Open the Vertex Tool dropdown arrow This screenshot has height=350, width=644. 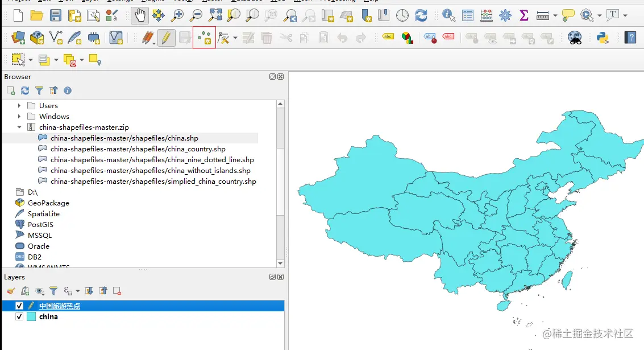pyautogui.click(x=235, y=38)
